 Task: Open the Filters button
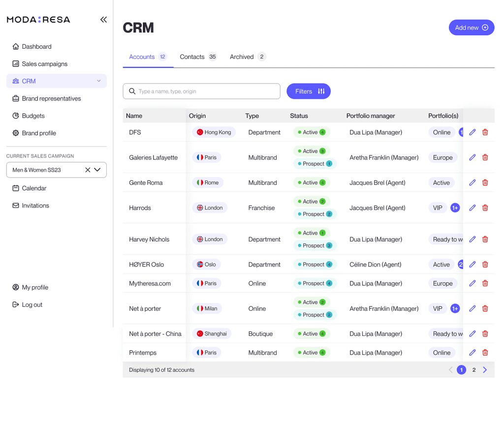click(x=309, y=91)
